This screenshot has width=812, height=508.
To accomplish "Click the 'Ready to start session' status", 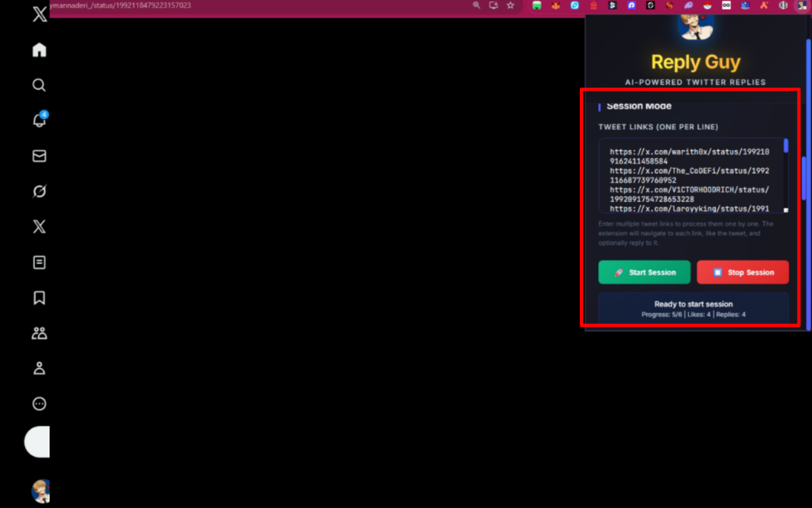I will pos(693,304).
